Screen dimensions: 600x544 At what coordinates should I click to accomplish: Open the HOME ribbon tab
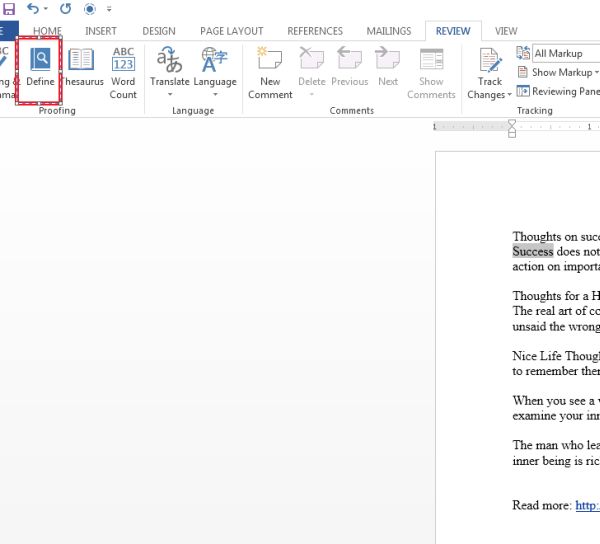click(47, 31)
